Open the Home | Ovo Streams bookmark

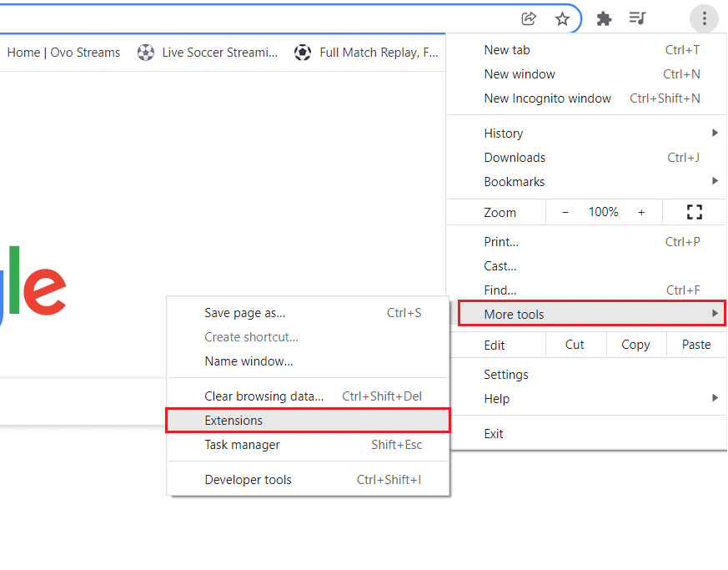click(x=63, y=52)
